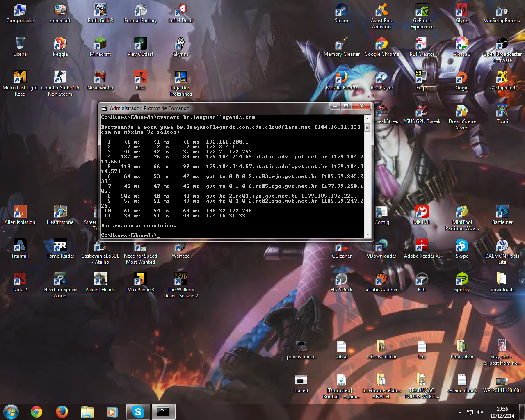Open The Walking Dead Season 2
The height and width of the screenshot is (420, 525).
[181, 285]
